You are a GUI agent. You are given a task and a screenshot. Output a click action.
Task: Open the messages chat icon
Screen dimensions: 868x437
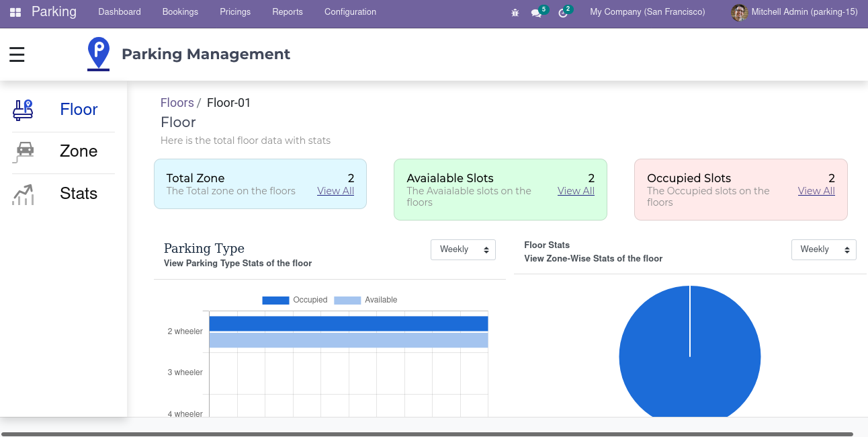point(536,12)
